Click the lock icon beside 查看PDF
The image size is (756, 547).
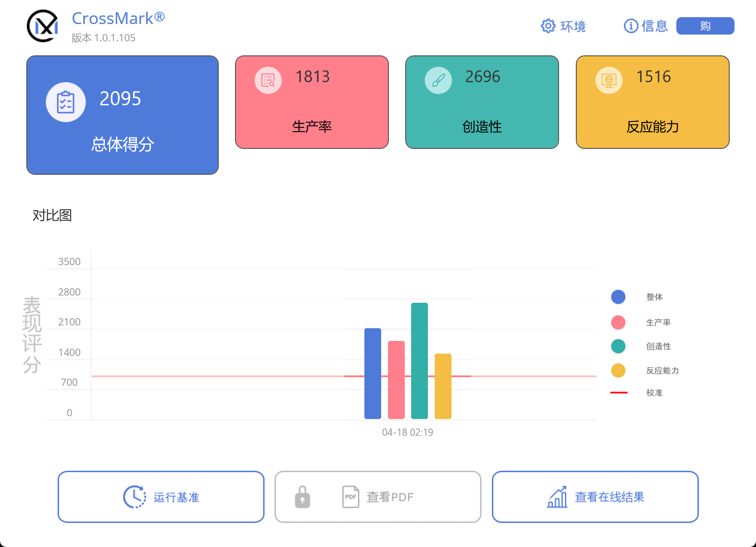click(x=302, y=497)
